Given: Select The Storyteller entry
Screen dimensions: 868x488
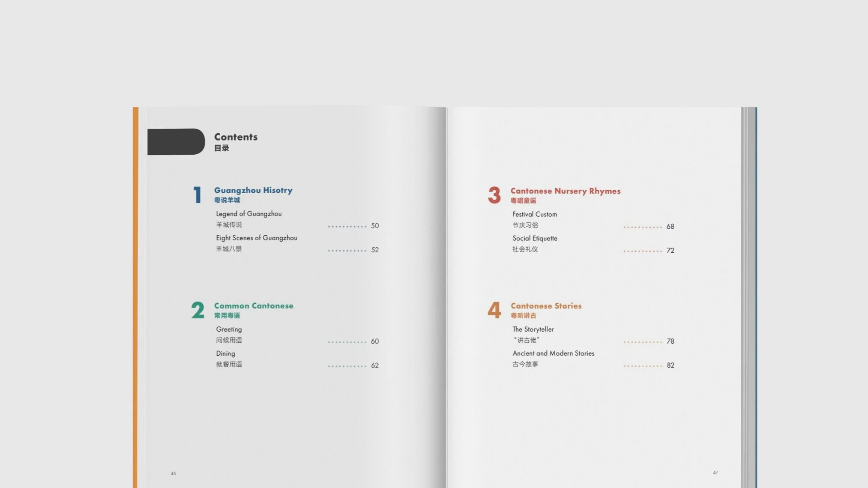Looking at the screenshot, I should point(533,329).
